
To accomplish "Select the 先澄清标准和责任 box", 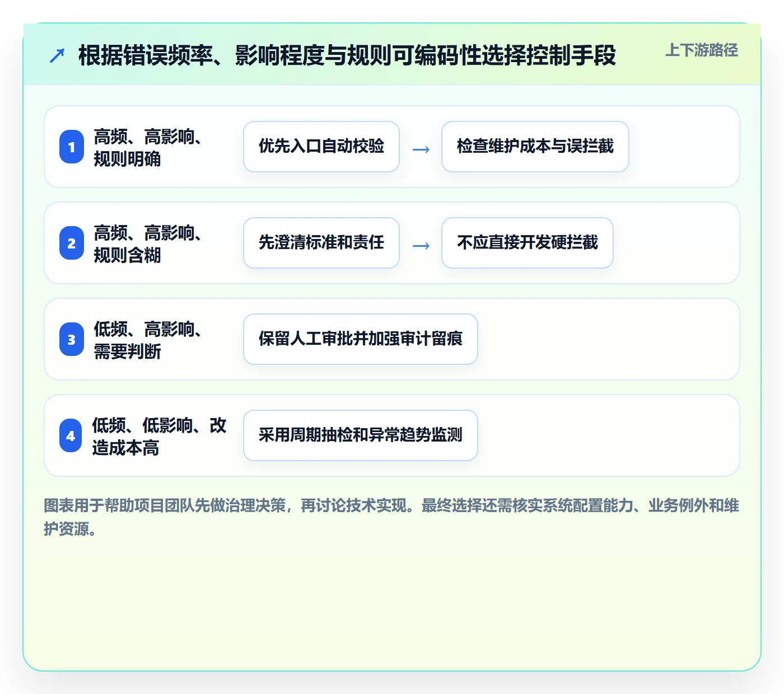I will [321, 243].
